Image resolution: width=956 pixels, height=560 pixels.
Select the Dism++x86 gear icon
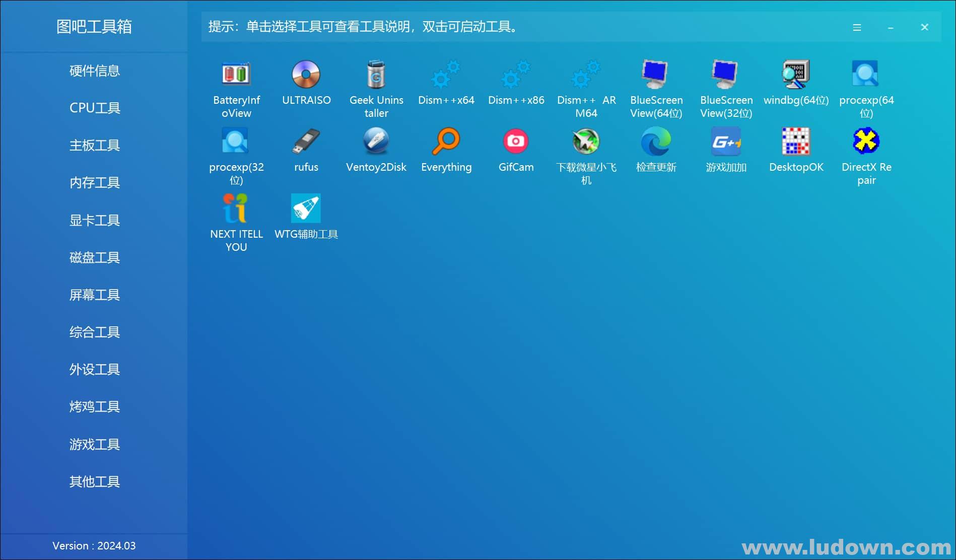coord(516,74)
